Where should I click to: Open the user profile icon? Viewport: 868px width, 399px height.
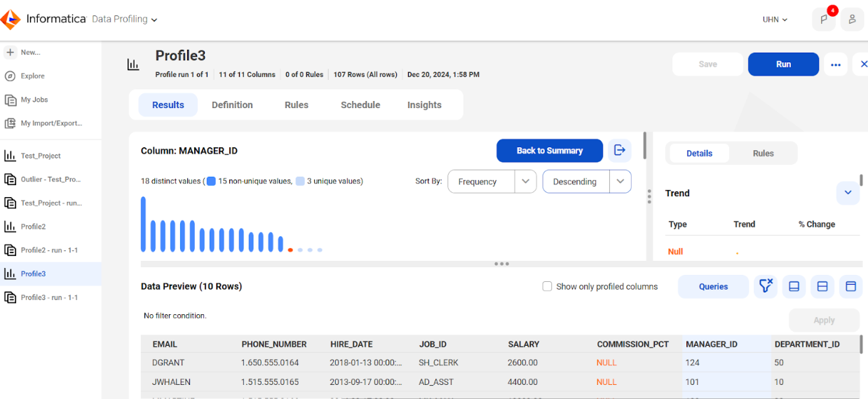coord(852,20)
